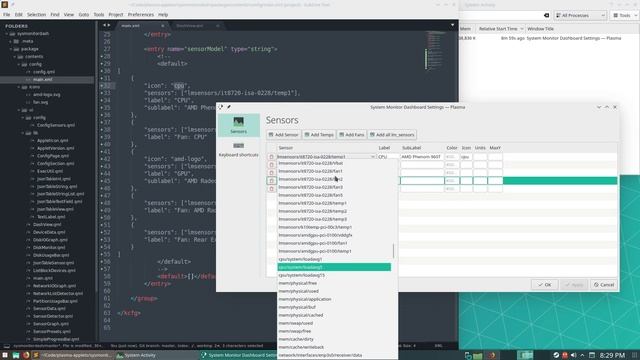
Task: Click Add all lm_sensors button
Action: [392, 135]
